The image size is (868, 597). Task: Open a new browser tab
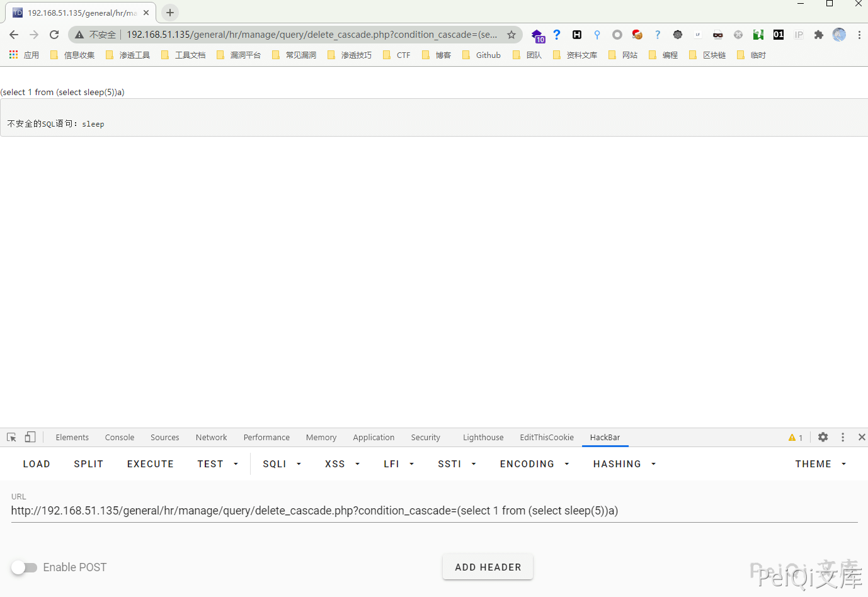click(x=170, y=13)
